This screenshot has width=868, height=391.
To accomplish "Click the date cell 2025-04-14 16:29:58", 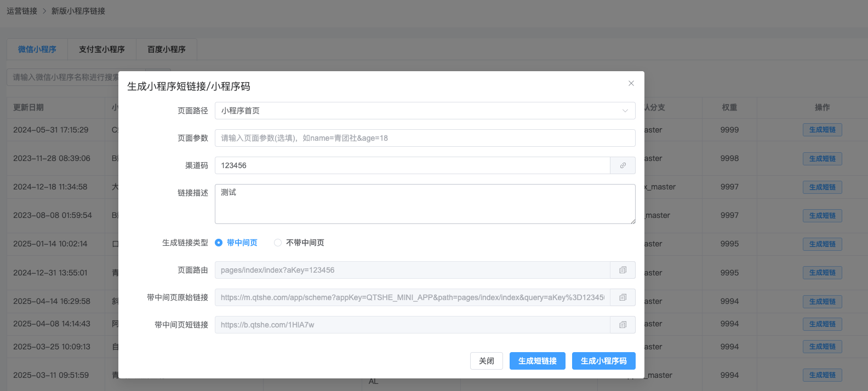I will pyautogui.click(x=52, y=301).
